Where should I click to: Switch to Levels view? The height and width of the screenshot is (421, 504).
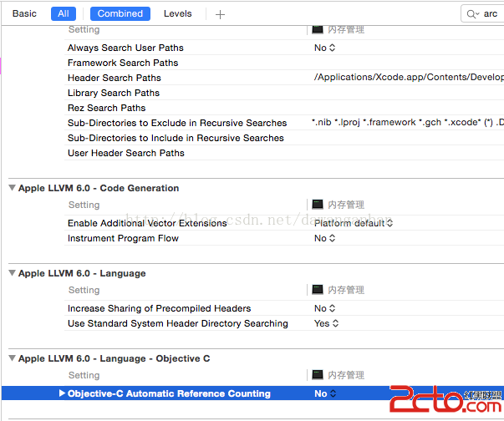pos(177,13)
